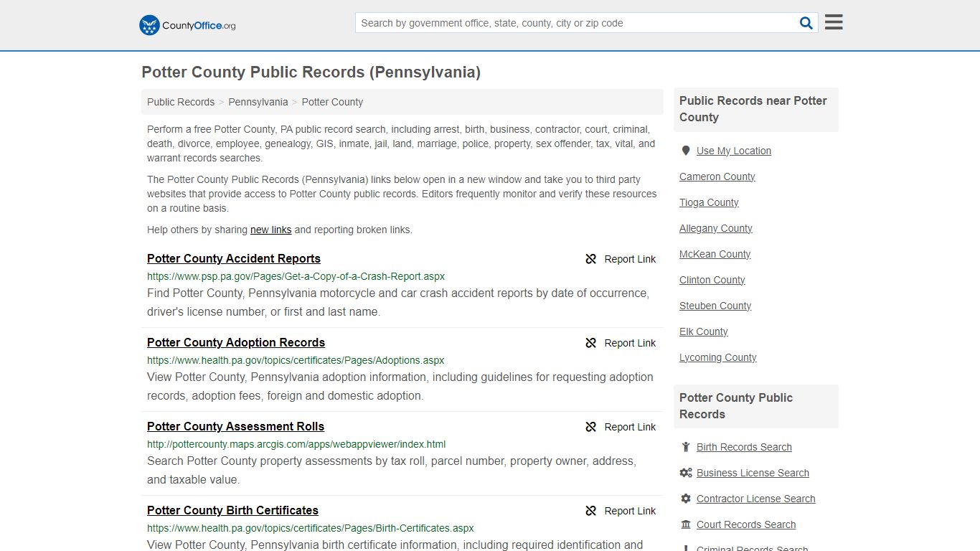This screenshot has width=980, height=551.
Task: Click the Court Records Search building icon
Action: (686, 524)
